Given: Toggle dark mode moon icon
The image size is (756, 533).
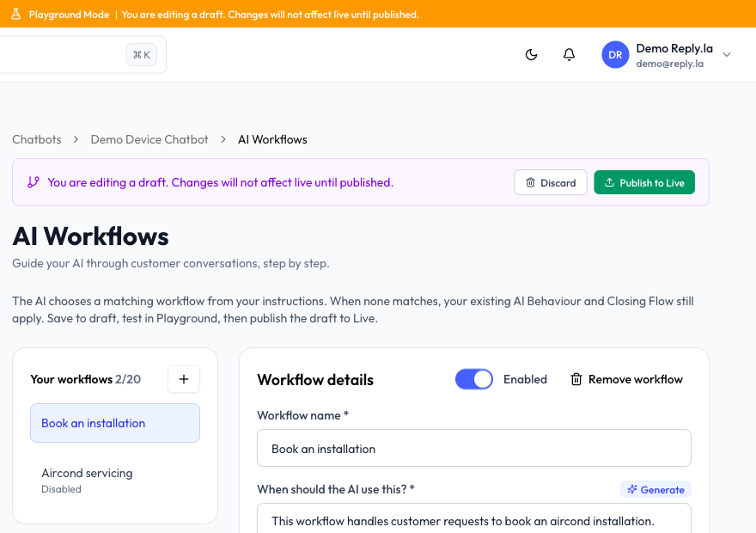Looking at the screenshot, I should (531, 54).
